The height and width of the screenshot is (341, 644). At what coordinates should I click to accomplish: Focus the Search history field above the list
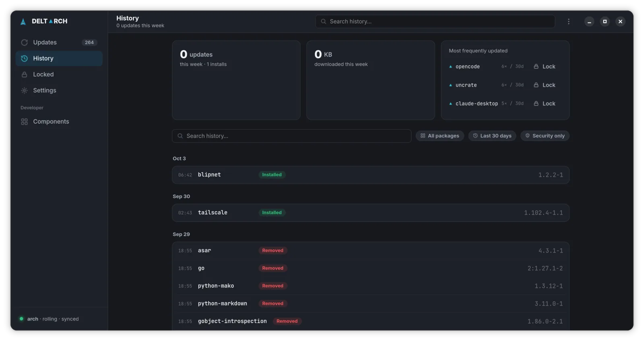click(x=291, y=136)
